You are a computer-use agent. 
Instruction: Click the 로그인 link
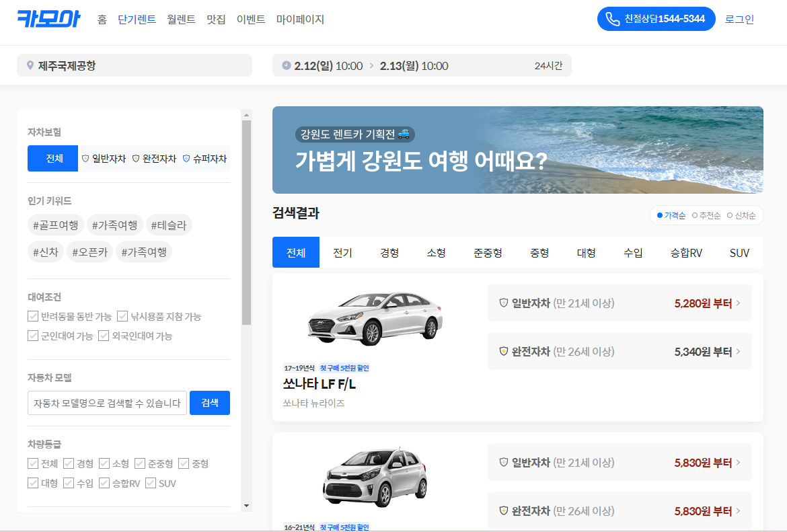pyautogui.click(x=739, y=19)
